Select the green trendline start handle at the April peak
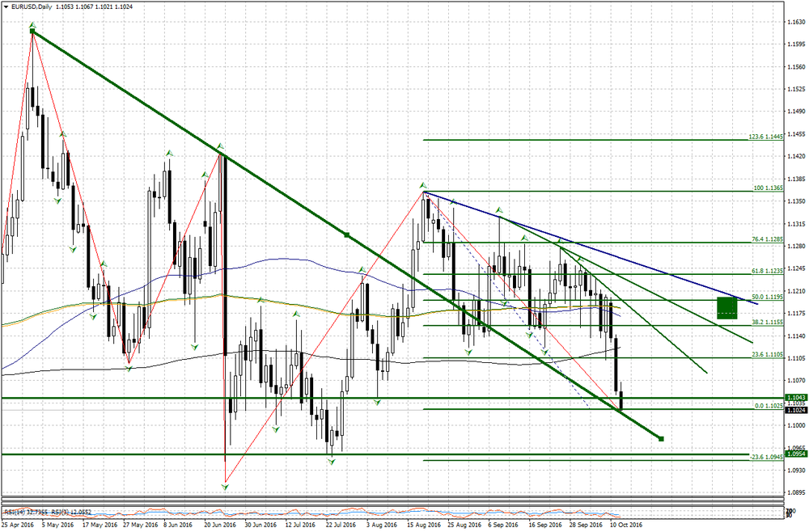 pos(32,32)
